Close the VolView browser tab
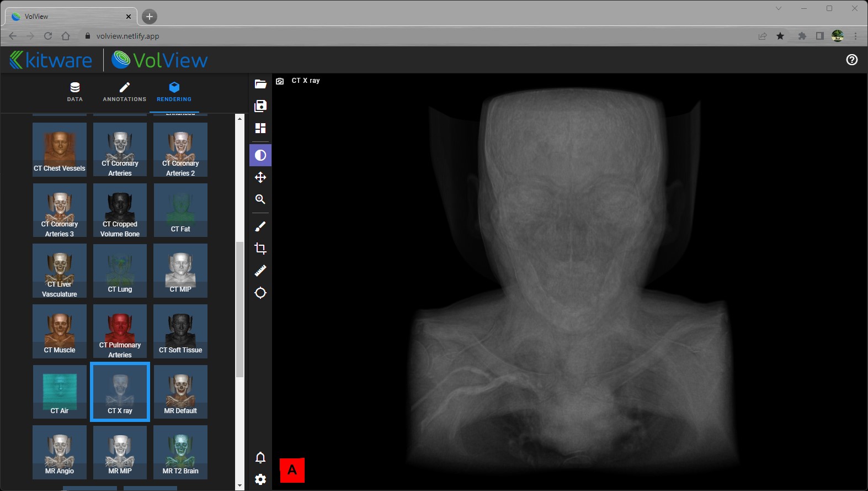The width and height of the screenshot is (868, 491). tap(129, 17)
